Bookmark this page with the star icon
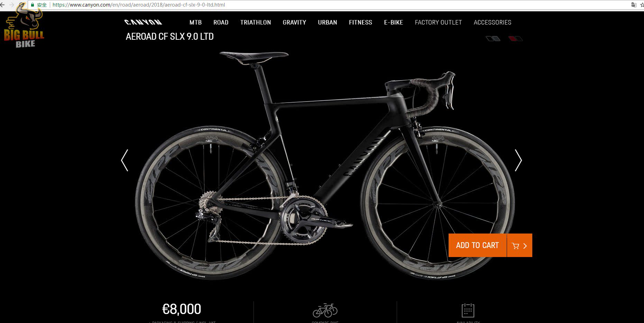644x323 pixels. click(642, 5)
